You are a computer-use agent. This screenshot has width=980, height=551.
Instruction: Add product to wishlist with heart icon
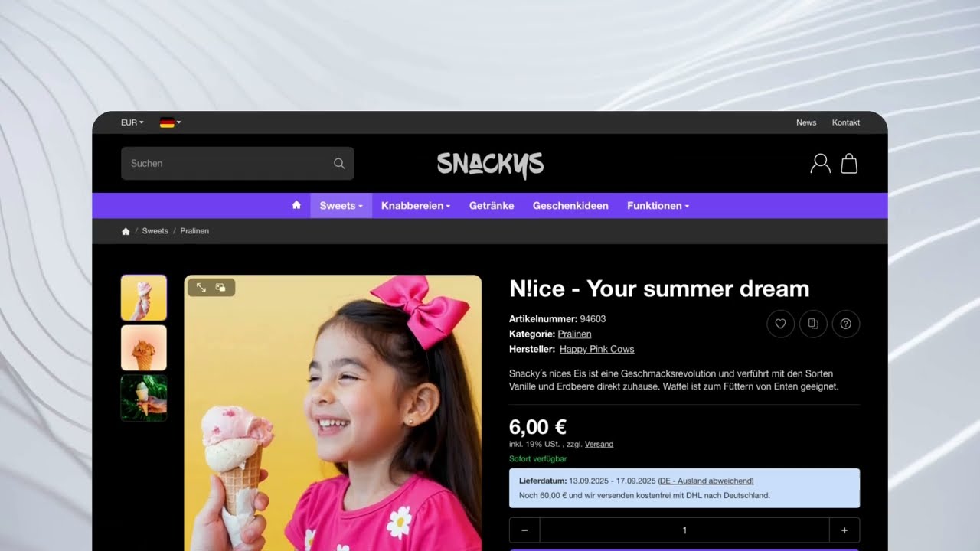[x=780, y=324]
